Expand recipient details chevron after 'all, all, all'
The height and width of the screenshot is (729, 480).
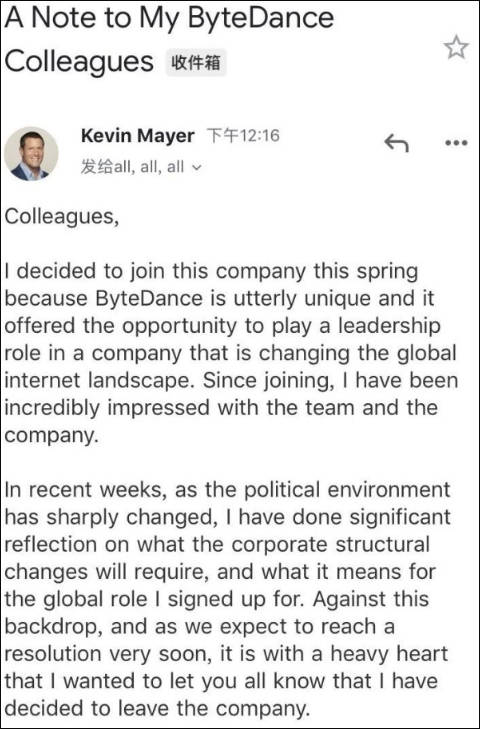click(x=197, y=167)
